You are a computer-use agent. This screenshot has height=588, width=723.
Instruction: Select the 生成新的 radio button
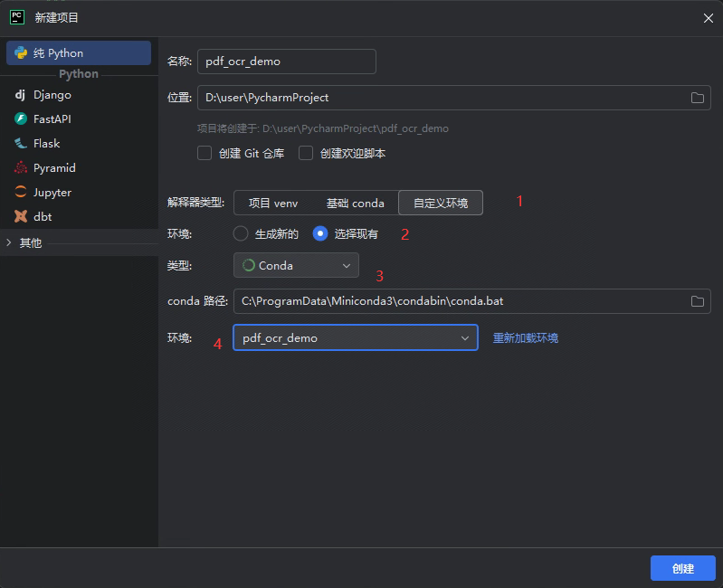point(241,233)
